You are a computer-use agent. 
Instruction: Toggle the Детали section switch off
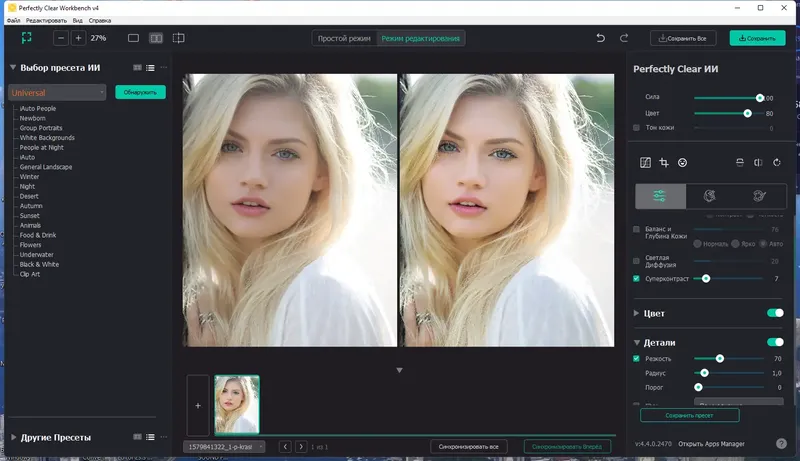(x=775, y=342)
